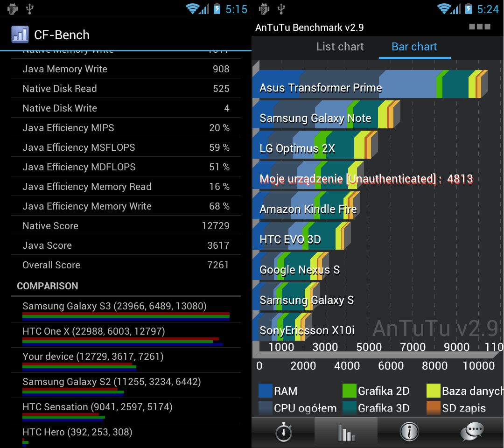Tap the Java Efficiency Memory Write row
Viewport: 504px width, 448px height.
(x=126, y=206)
